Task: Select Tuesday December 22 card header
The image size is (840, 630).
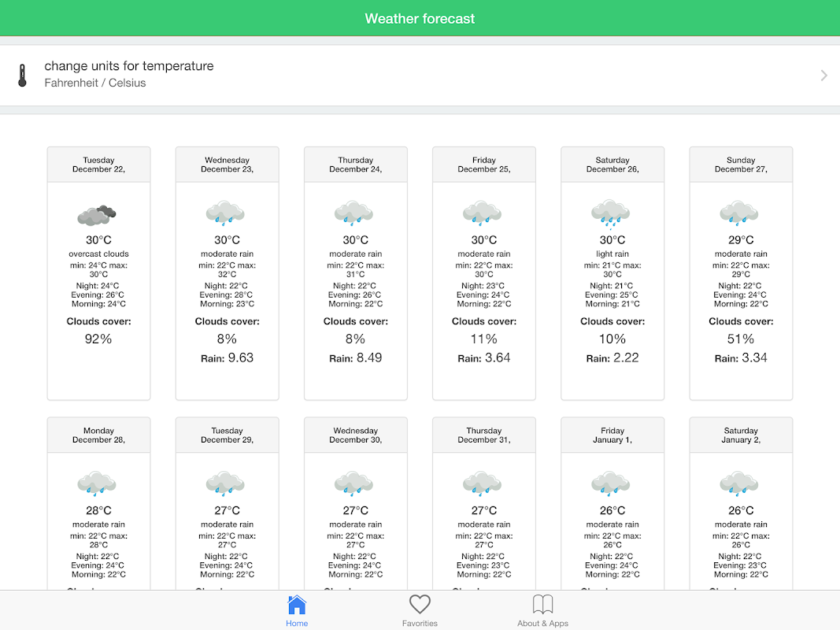Action: 98,165
